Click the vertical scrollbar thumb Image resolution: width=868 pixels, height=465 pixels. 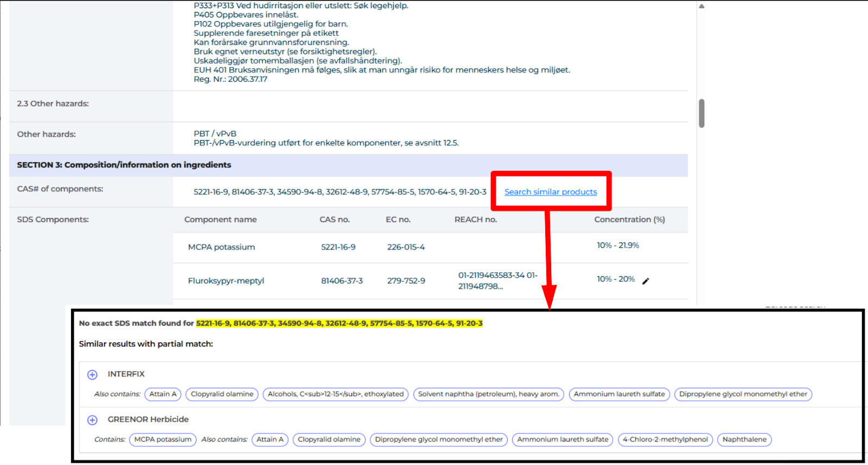click(701, 113)
